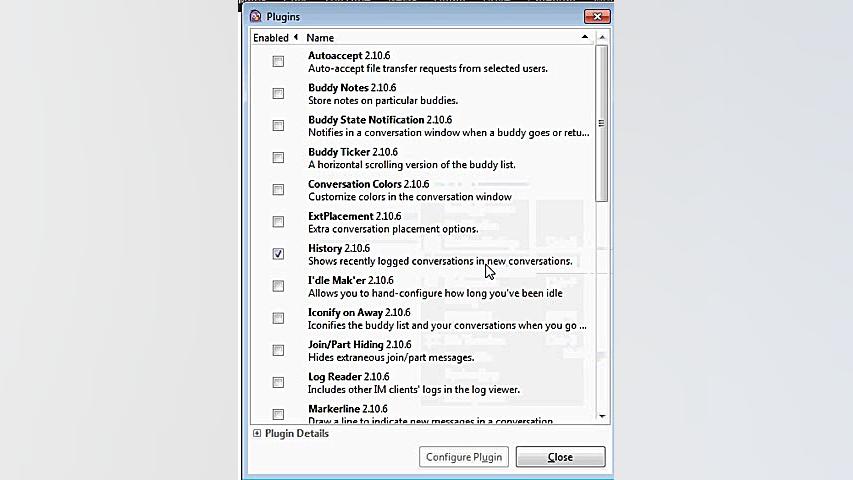The width and height of the screenshot is (853, 480).
Task: Select the Buddy State Notification 2.10.6 row
Action: (423, 126)
